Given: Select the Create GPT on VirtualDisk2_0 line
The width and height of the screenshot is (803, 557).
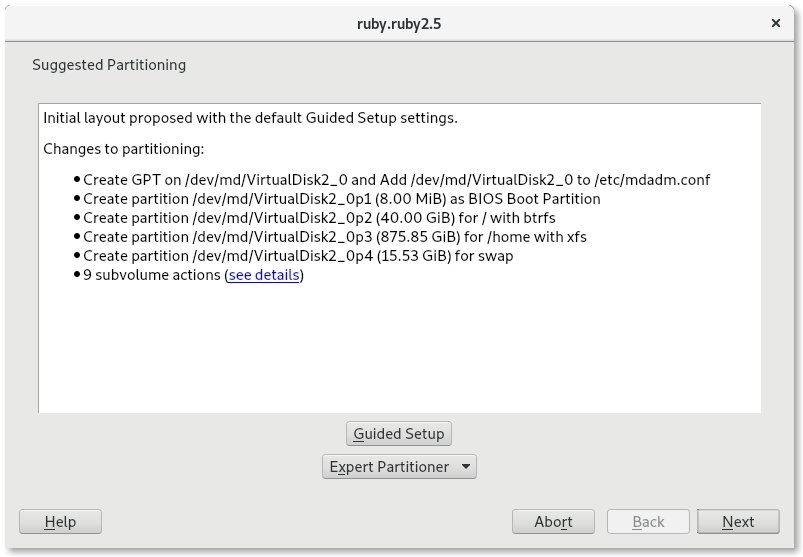Looking at the screenshot, I should (396, 180).
